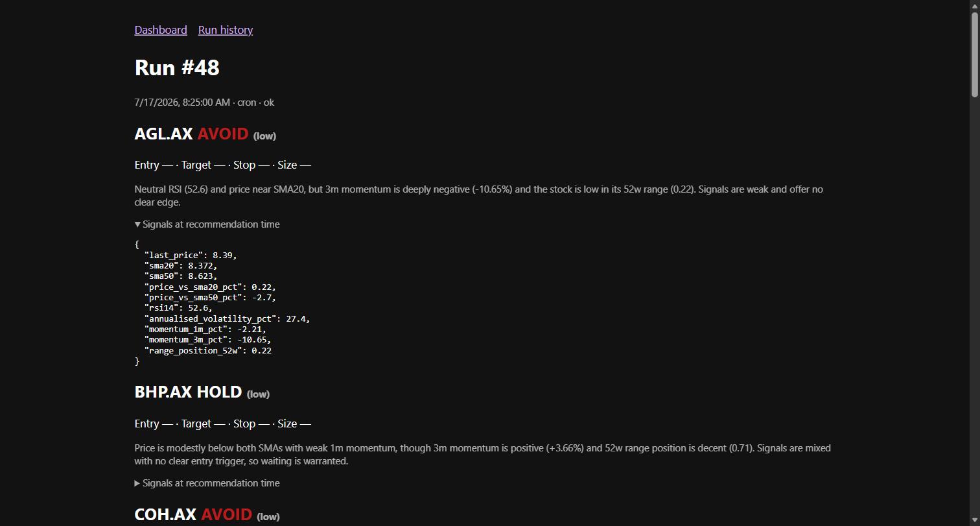
Task: Click the BHP.AX Entry/Target/Stop/Size line
Action: [x=223, y=424]
